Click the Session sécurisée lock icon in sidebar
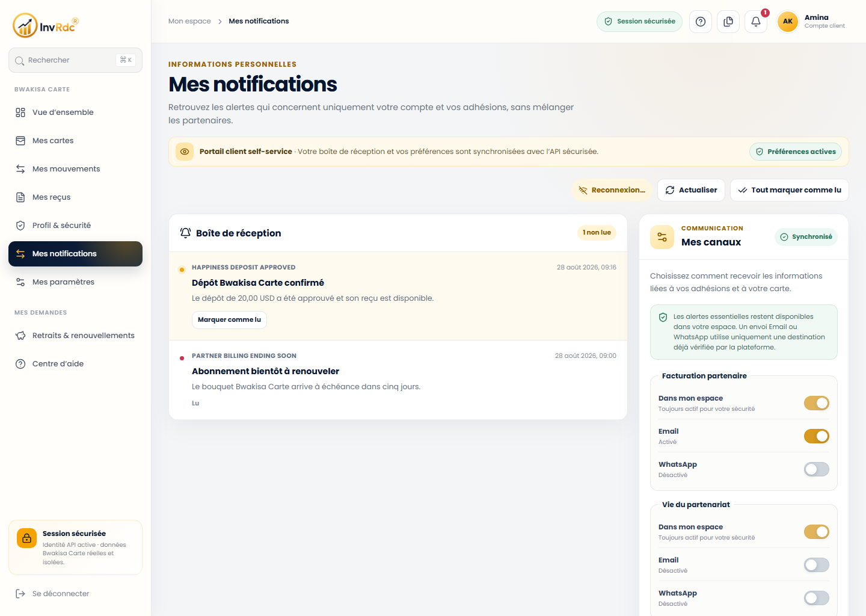Screen dimensions: 866x616 point(26,538)
